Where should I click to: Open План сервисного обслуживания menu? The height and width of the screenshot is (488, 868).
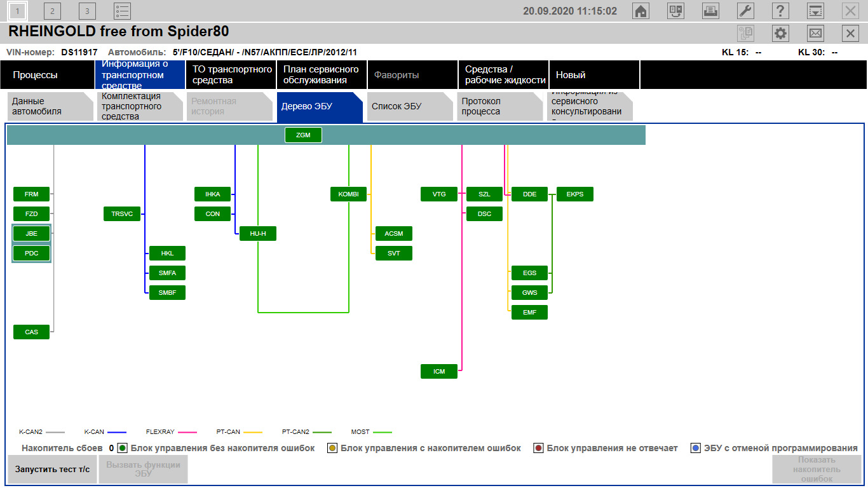(x=322, y=75)
